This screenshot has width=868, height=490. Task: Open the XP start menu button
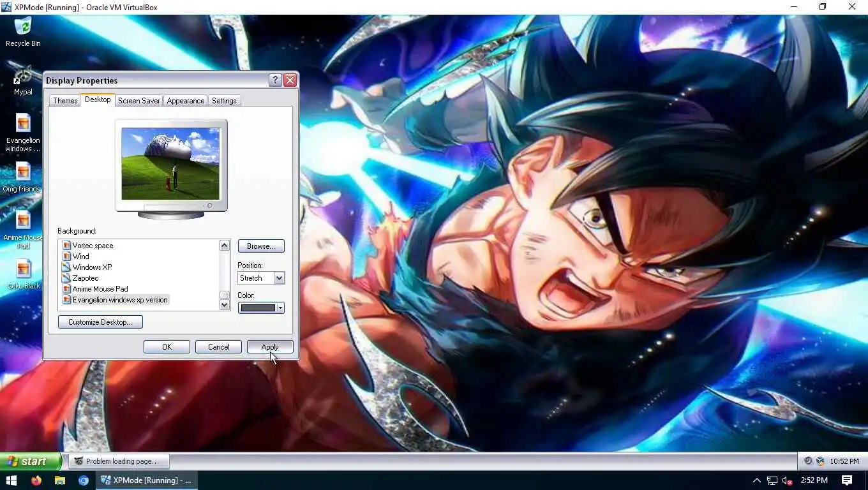30,461
